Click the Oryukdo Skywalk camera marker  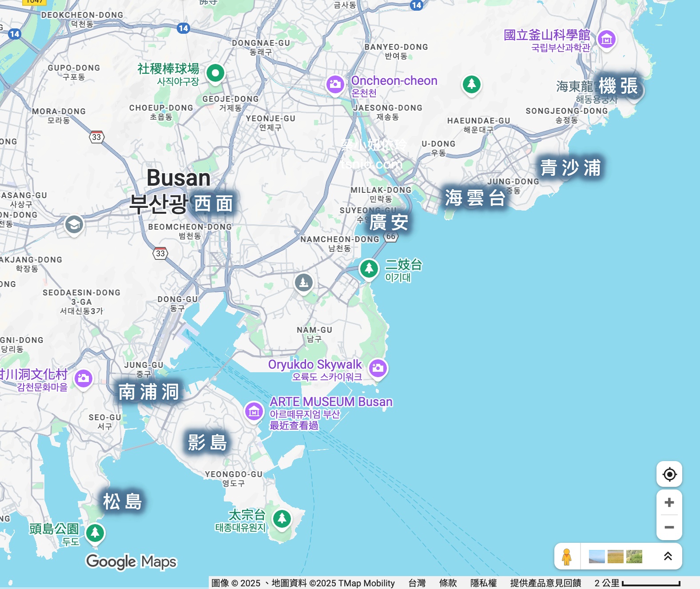pos(378,368)
